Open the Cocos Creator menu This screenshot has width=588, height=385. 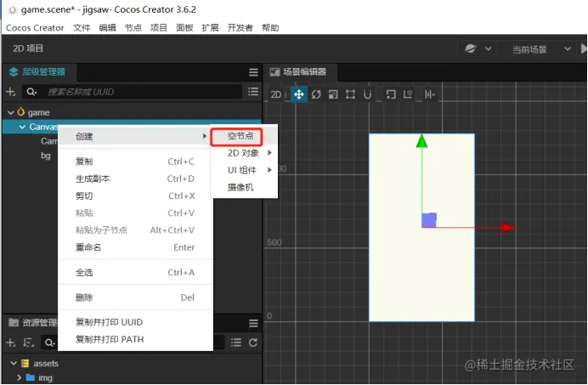(35, 28)
